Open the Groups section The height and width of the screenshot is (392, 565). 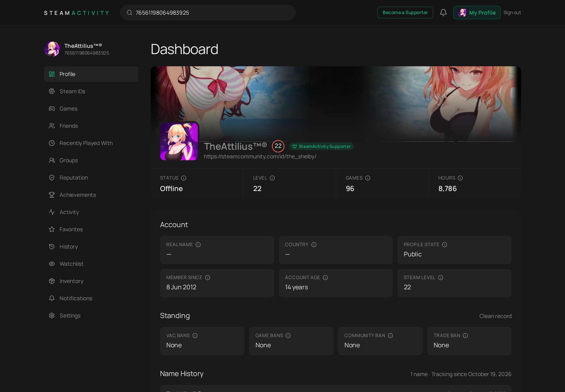(91, 160)
